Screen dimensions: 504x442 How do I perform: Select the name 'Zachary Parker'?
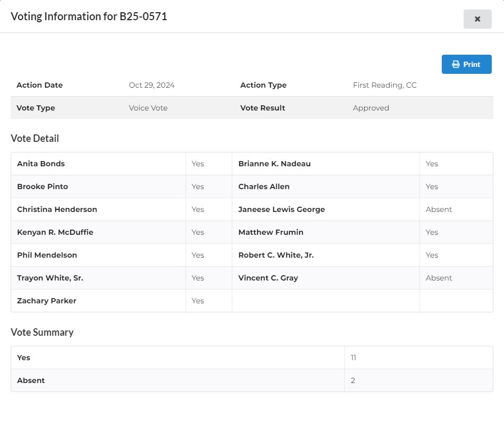[x=47, y=300]
